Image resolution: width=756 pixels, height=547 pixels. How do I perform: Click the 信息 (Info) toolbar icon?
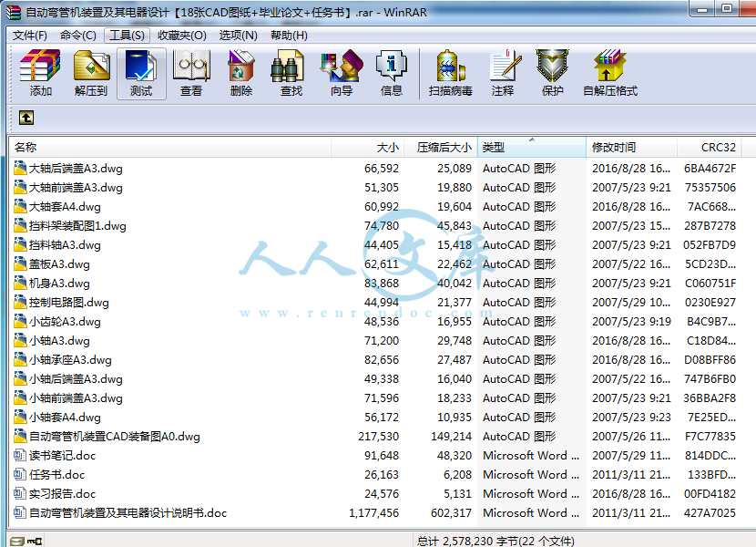pos(391,73)
